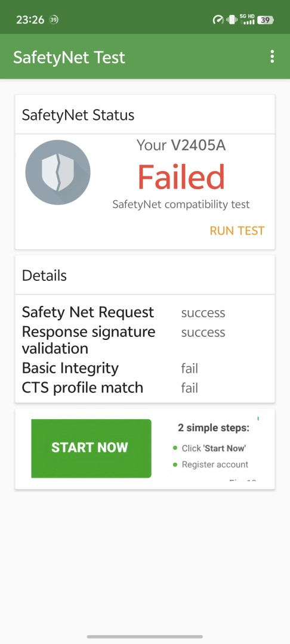Tap the broken shield status icon
The width and height of the screenshot is (290, 644).
point(58,172)
